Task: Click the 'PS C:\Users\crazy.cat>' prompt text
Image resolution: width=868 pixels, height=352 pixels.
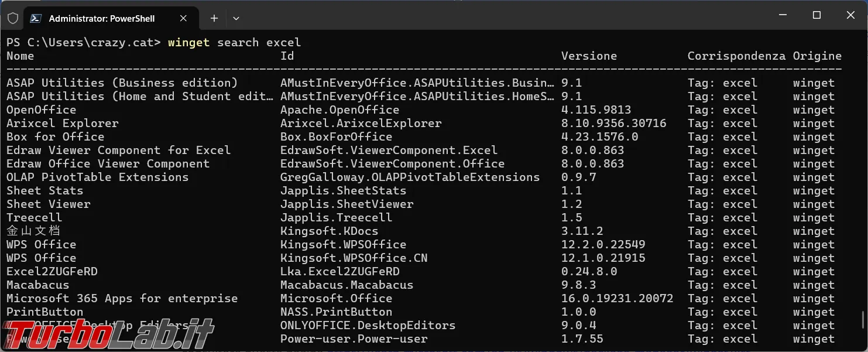Action: 84,43
